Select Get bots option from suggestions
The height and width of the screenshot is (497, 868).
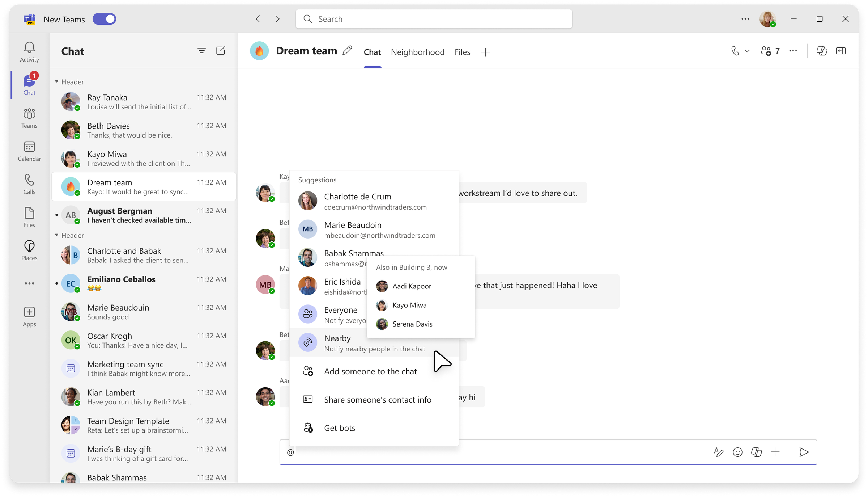tap(339, 428)
